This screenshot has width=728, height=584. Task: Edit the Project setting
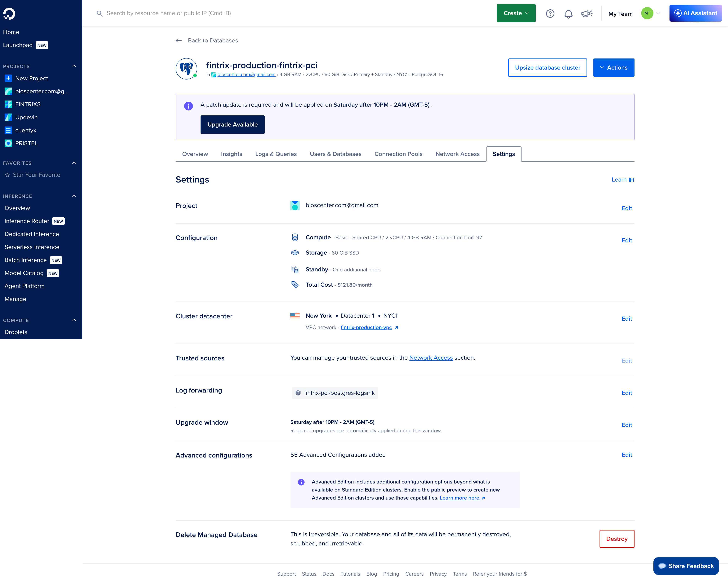click(x=627, y=208)
